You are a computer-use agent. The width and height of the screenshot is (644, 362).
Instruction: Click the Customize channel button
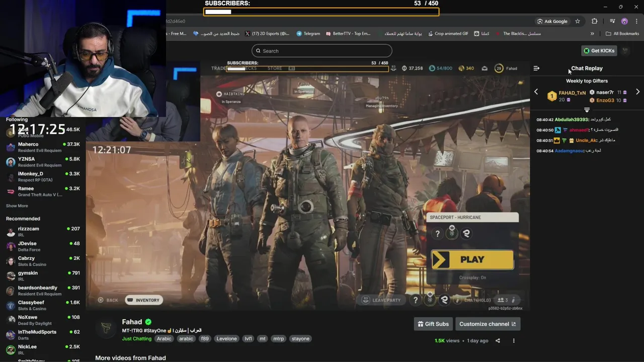pyautogui.click(x=488, y=324)
